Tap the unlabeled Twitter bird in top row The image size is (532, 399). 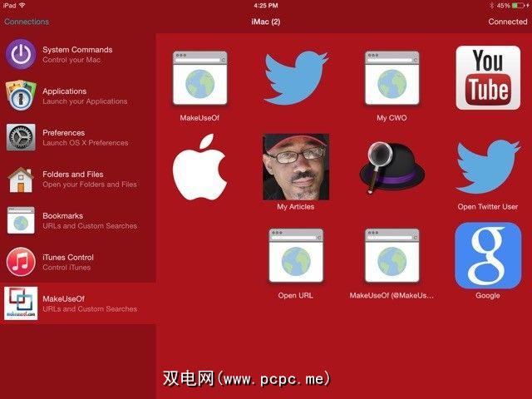tap(296, 78)
